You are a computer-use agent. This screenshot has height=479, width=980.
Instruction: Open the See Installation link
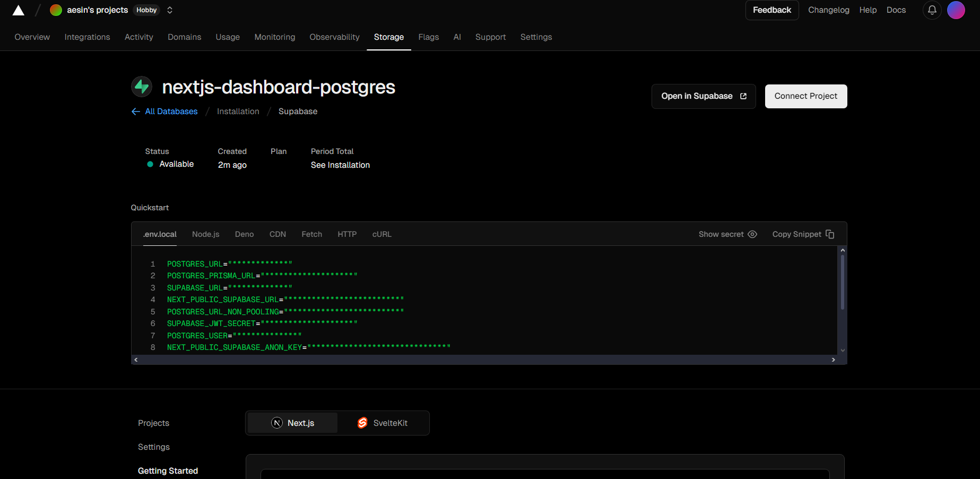pyautogui.click(x=340, y=165)
